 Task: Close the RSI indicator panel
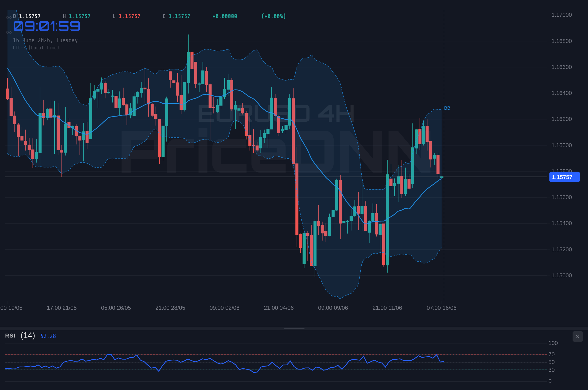577,336
